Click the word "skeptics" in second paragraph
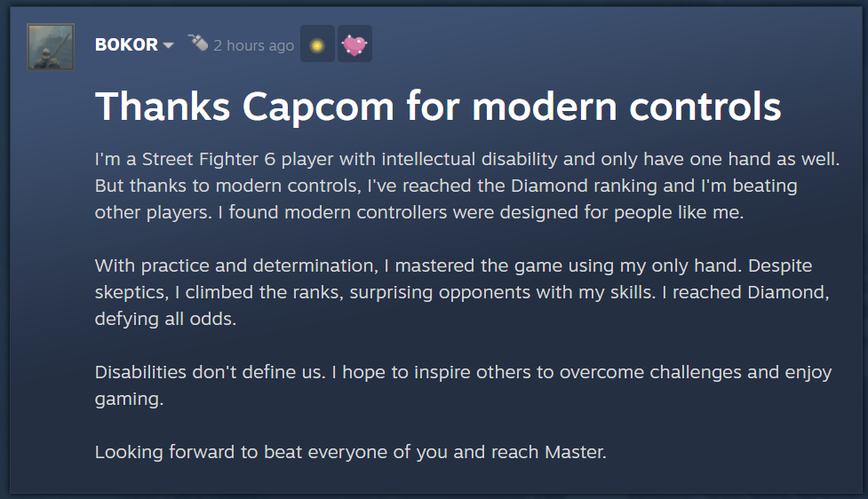868x499 pixels. [x=131, y=292]
